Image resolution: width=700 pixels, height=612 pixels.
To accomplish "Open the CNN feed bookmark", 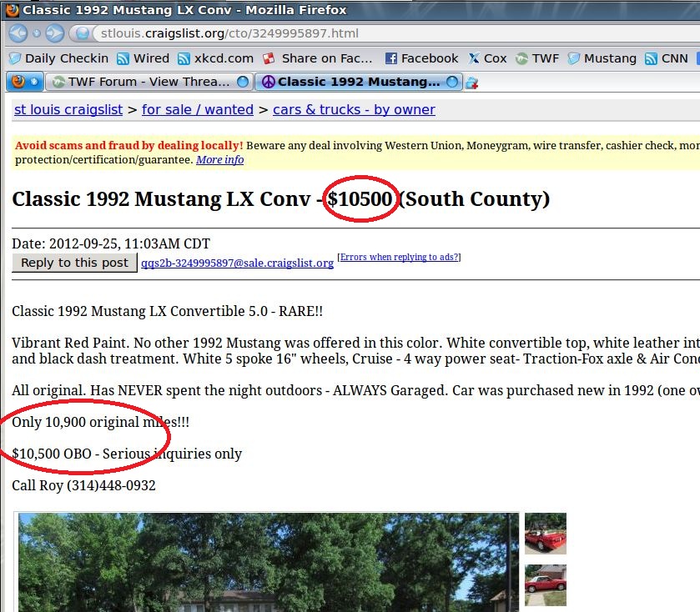I will 667,58.
